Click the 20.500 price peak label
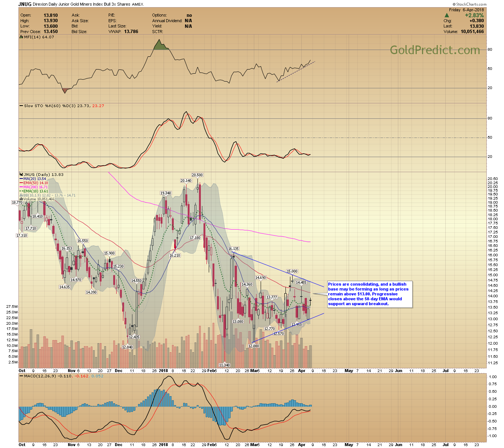 coord(197,175)
